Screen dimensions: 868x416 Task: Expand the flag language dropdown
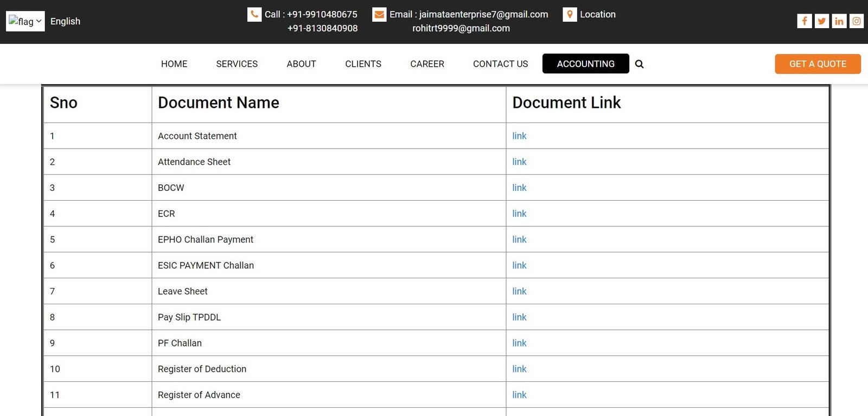25,21
